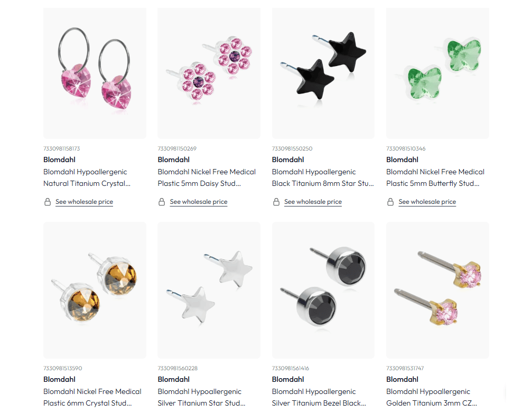This screenshot has height=413, width=532.
Task: Open black star stud earrings image
Action: tap(323, 73)
